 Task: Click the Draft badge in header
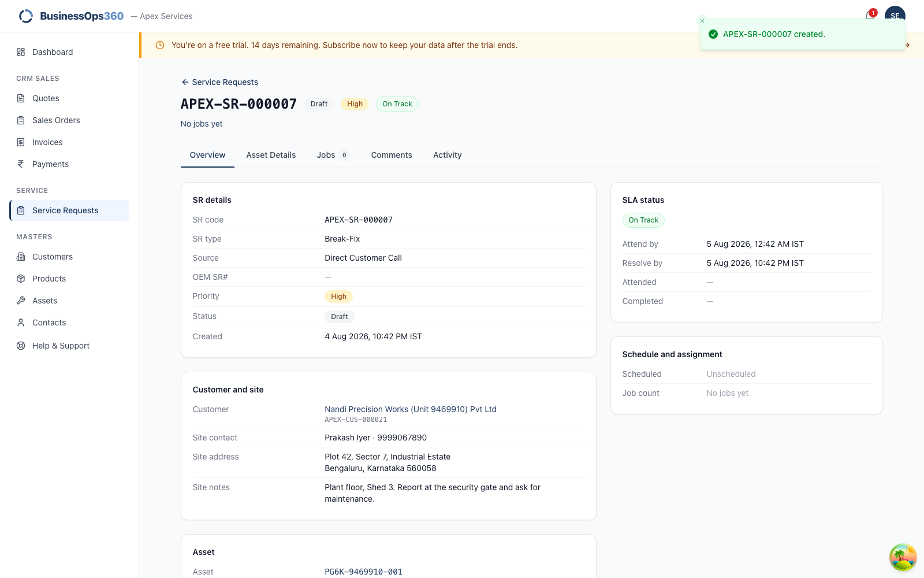(x=319, y=104)
